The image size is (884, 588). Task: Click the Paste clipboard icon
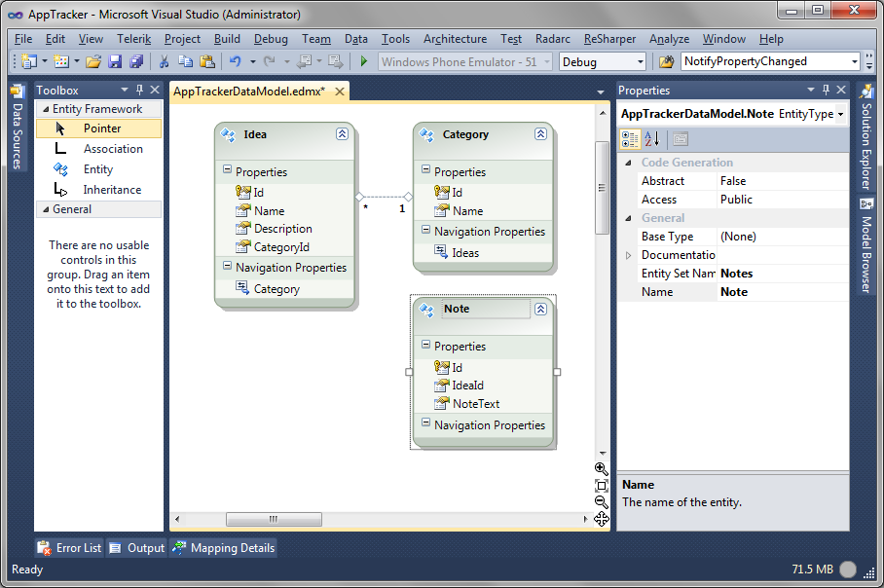[207, 61]
